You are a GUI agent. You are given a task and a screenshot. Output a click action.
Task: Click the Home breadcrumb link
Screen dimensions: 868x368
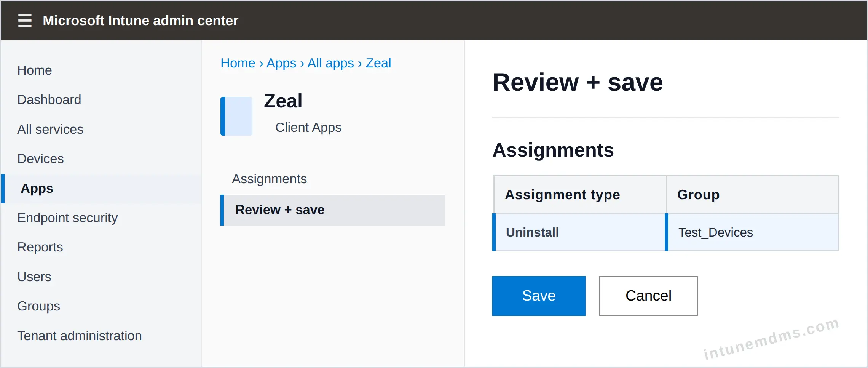[x=238, y=63]
